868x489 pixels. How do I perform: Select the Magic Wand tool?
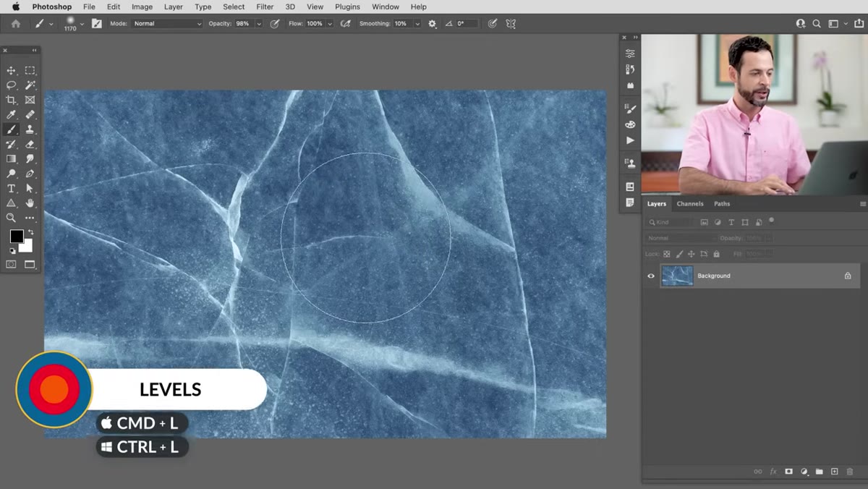pyautogui.click(x=30, y=85)
